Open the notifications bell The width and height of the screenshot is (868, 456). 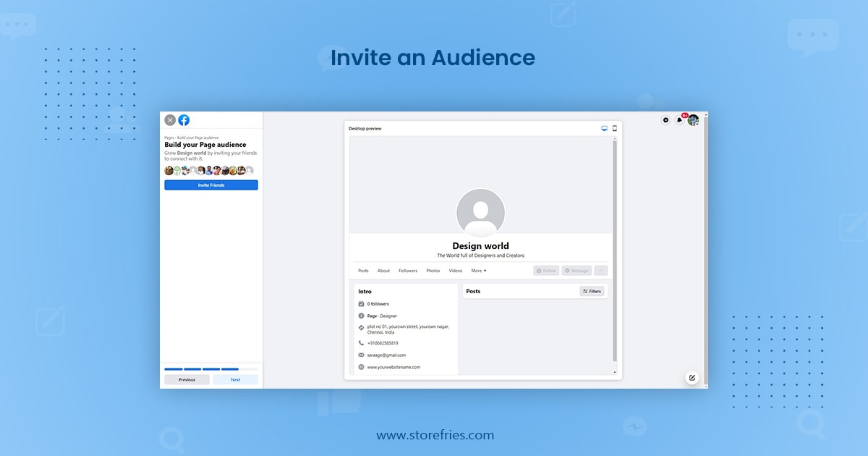[679, 120]
